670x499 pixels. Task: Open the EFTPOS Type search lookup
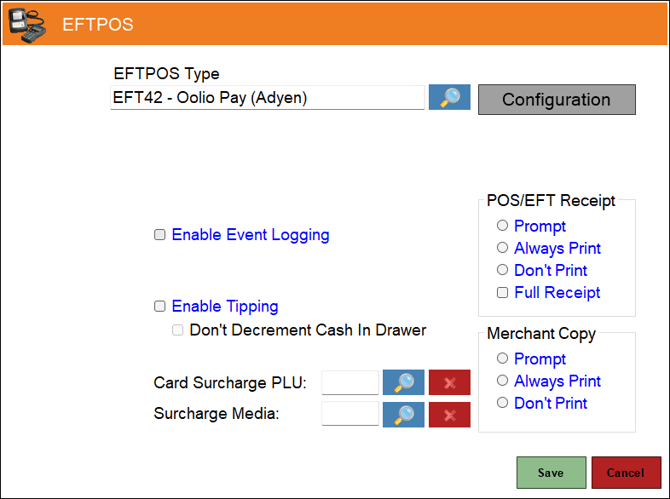coord(450,97)
